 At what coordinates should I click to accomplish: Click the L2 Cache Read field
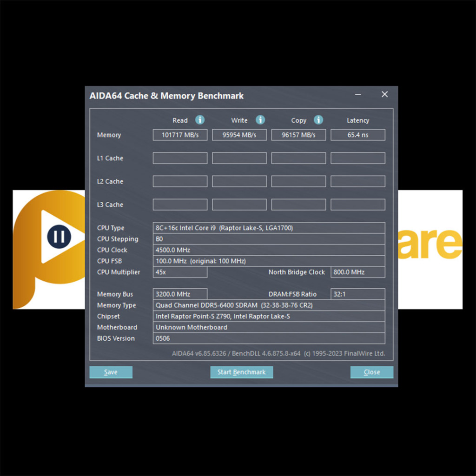(x=180, y=181)
